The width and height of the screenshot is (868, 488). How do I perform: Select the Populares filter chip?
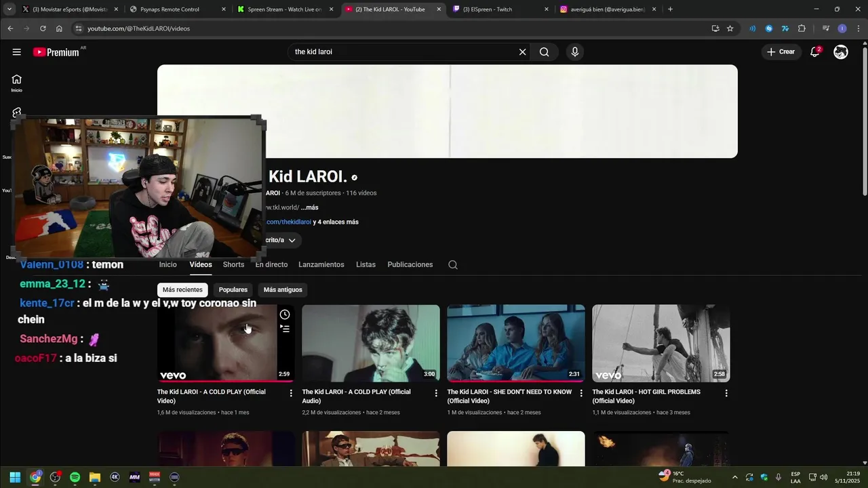pos(233,290)
